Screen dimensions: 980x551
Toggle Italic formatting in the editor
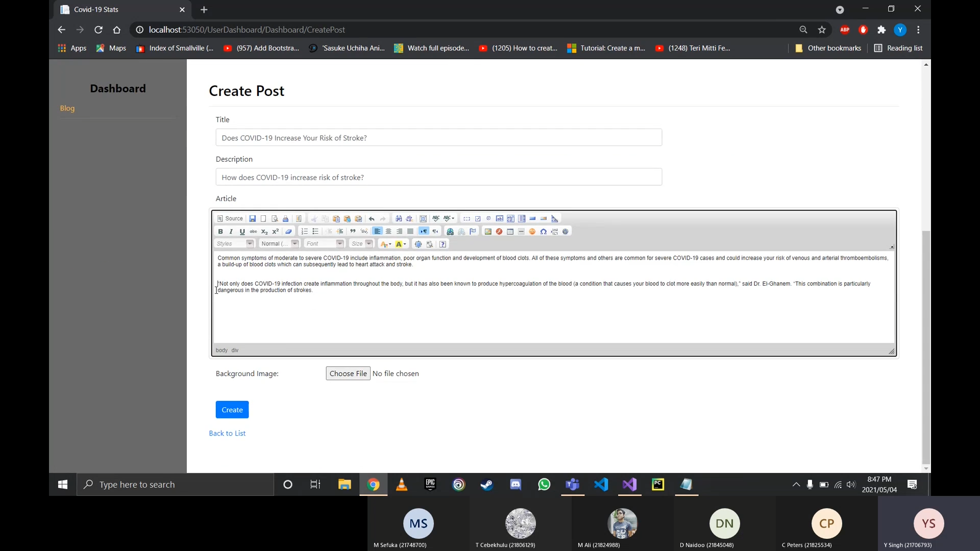pyautogui.click(x=231, y=232)
